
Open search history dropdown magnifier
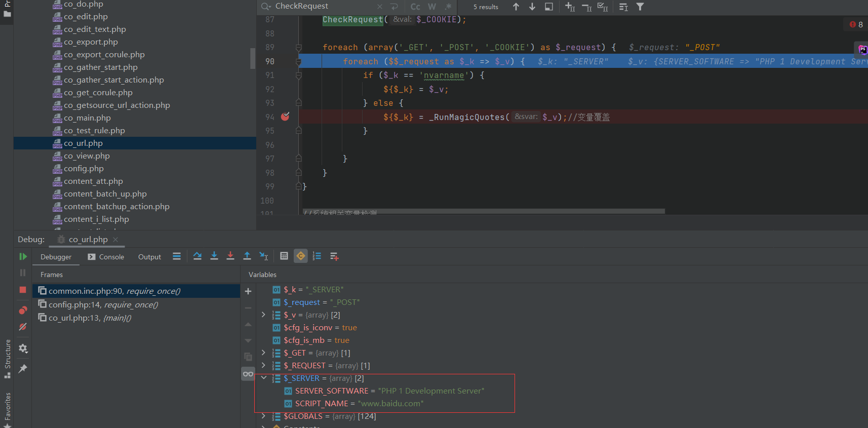[x=266, y=7]
